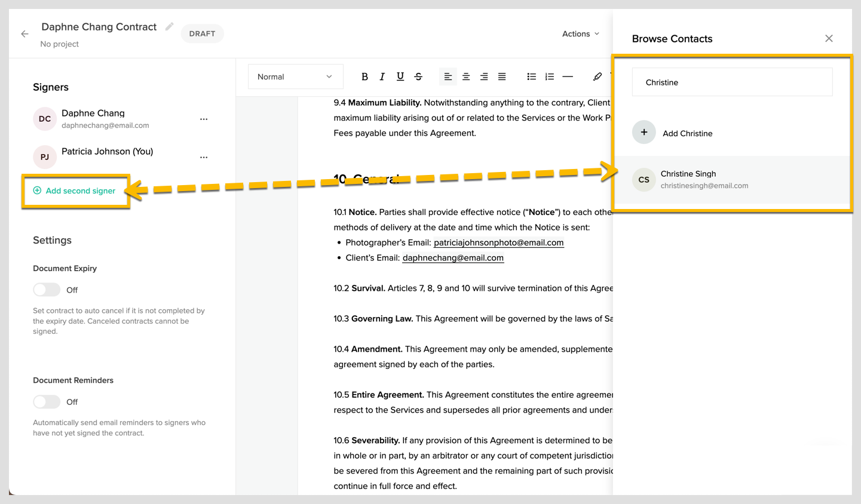The height and width of the screenshot is (504, 861).
Task: Apply underline formatting
Action: 400,76
